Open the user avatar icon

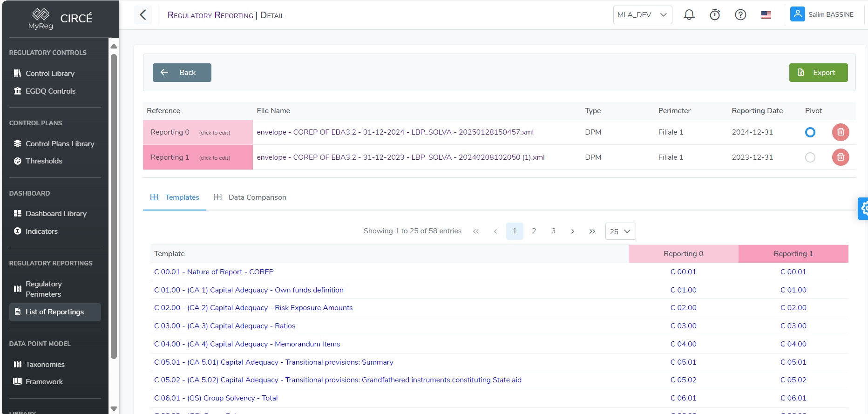point(798,14)
